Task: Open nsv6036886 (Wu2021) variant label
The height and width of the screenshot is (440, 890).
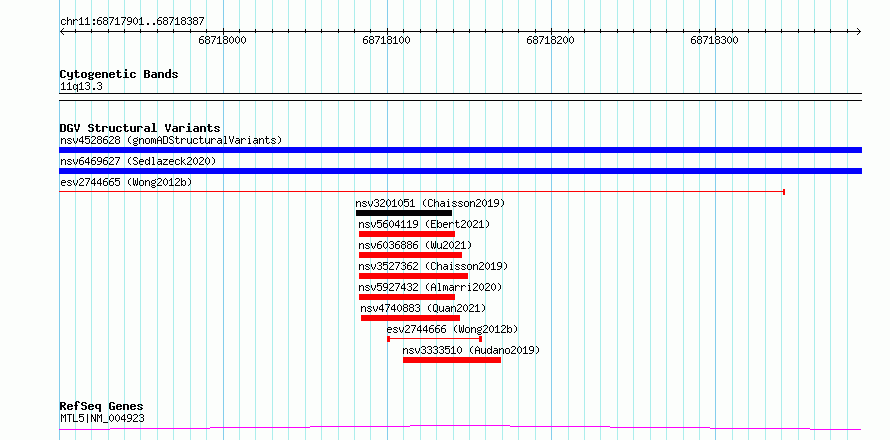Action: click(415, 245)
